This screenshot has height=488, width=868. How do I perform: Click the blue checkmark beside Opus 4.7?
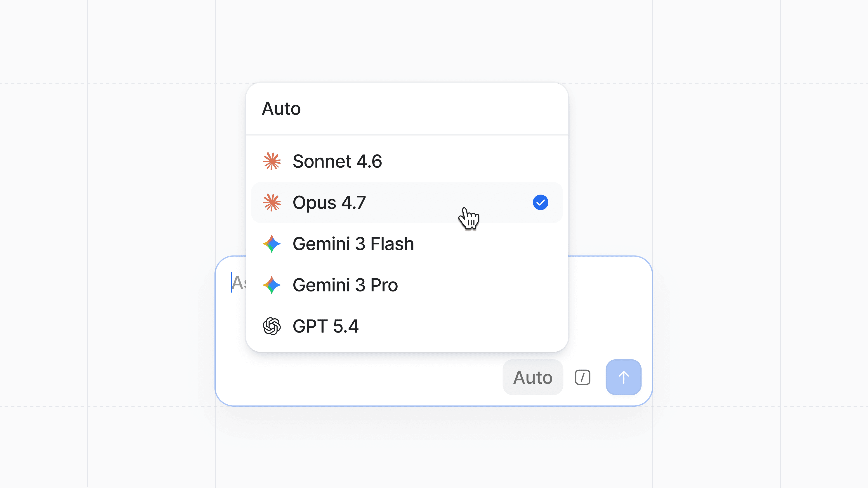540,202
